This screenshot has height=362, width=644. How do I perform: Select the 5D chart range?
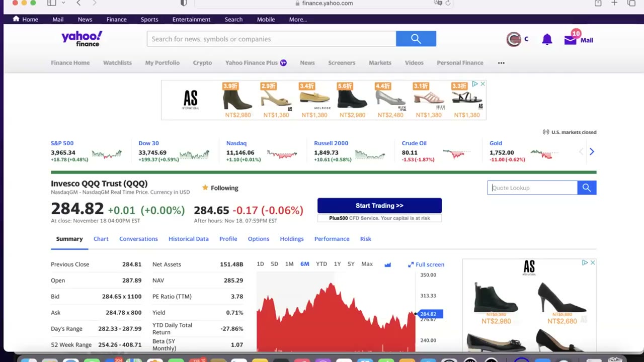[274, 264]
